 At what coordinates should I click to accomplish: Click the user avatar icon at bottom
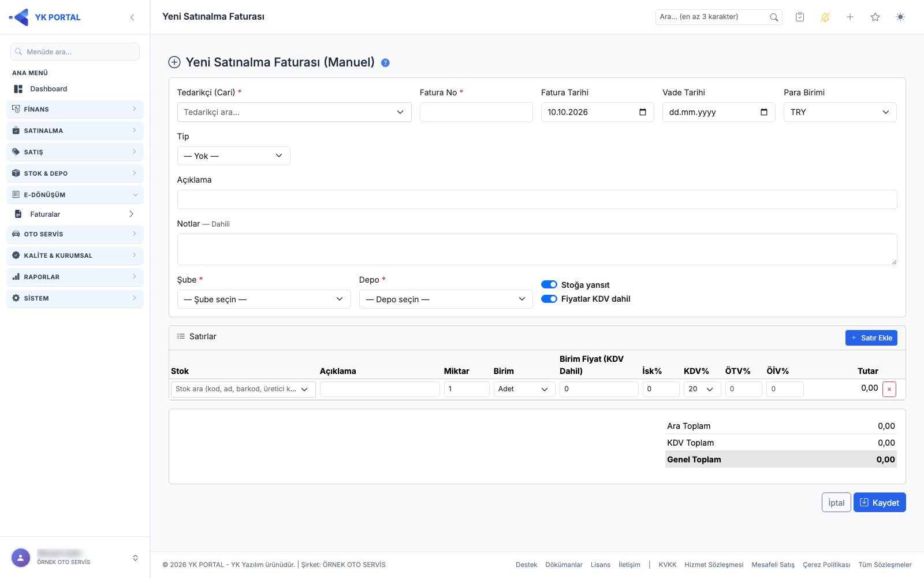tap(21, 558)
